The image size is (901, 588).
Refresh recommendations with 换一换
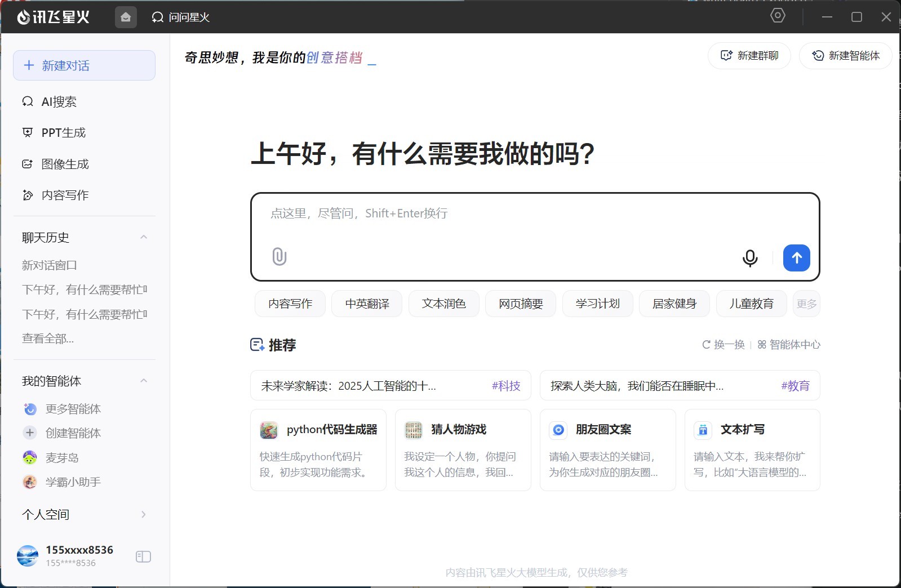(x=724, y=344)
